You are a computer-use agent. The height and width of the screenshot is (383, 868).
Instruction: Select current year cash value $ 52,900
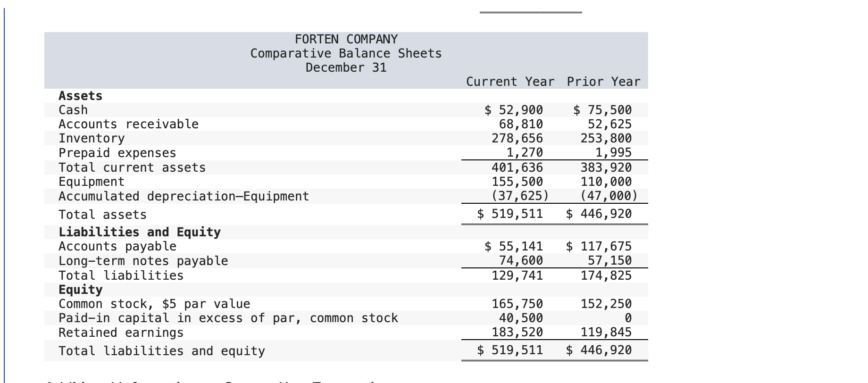click(x=514, y=110)
